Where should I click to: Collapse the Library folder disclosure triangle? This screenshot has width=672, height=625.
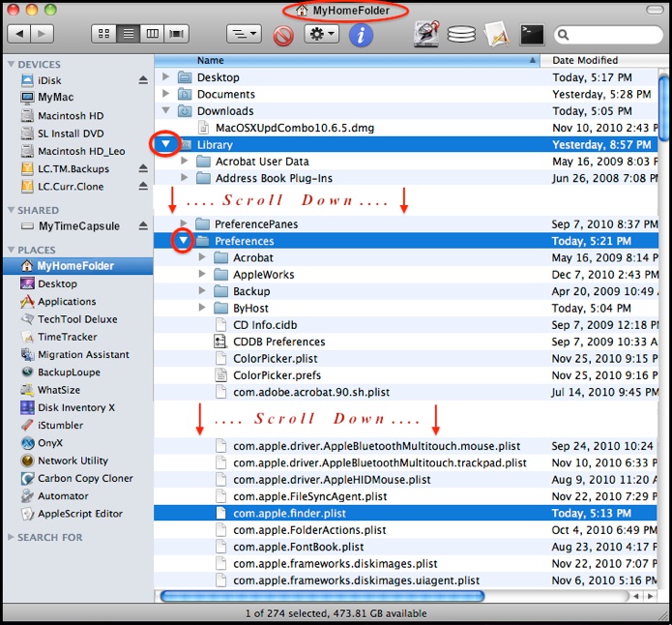click(x=166, y=144)
